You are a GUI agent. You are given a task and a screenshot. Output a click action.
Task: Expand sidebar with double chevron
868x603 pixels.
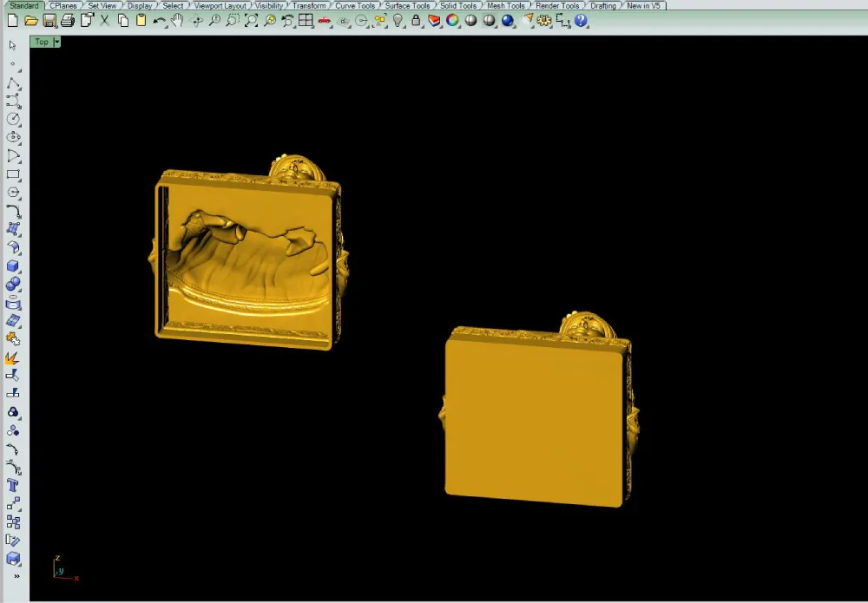pyautogui.click(x=16, y=576)
